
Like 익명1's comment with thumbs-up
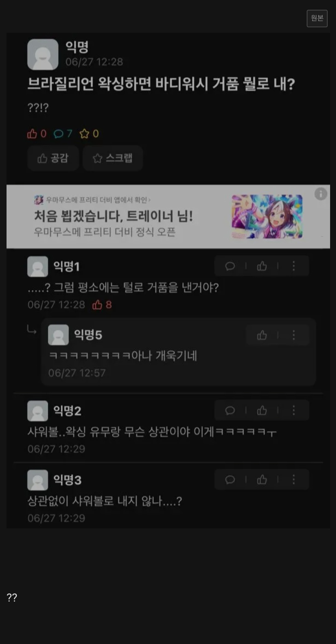click(x=262, y=266)
